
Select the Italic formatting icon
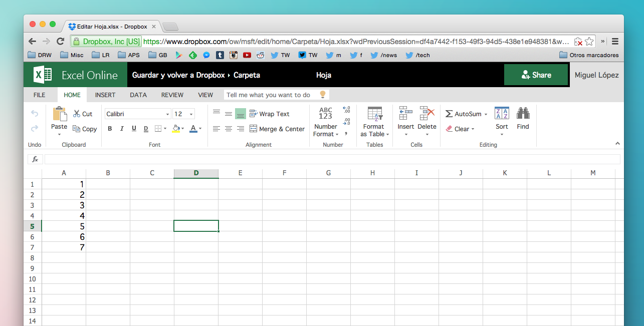point(122,129)
